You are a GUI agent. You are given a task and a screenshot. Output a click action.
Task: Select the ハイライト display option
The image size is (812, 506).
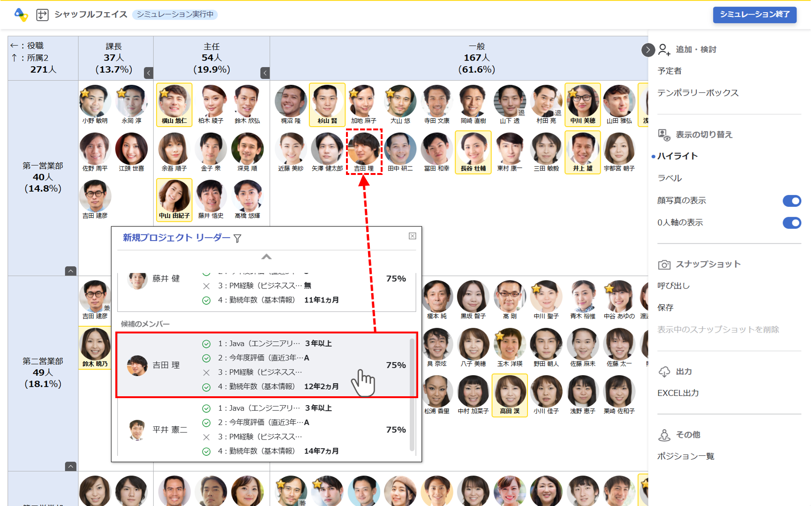(x=677, y=156)
